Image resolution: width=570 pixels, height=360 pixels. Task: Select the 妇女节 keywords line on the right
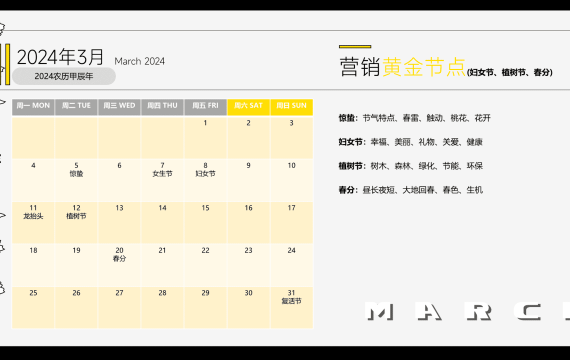410,142
